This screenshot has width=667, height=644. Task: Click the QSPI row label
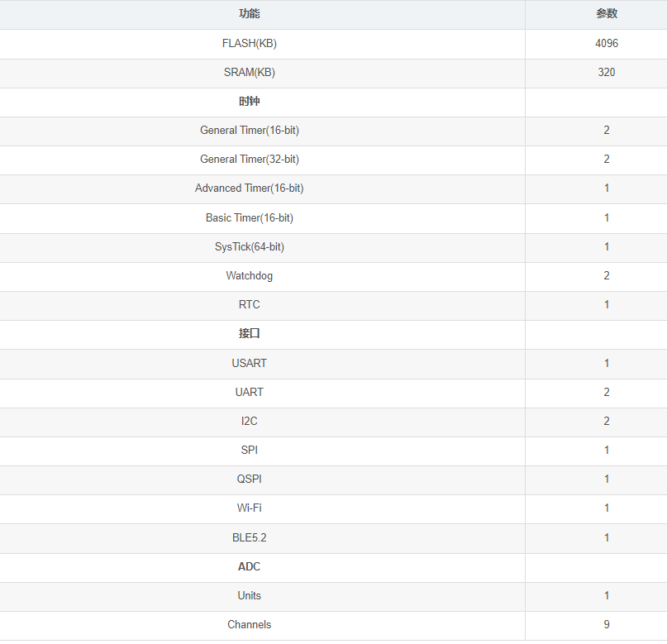pyautogui.click(x=250, y=479)
